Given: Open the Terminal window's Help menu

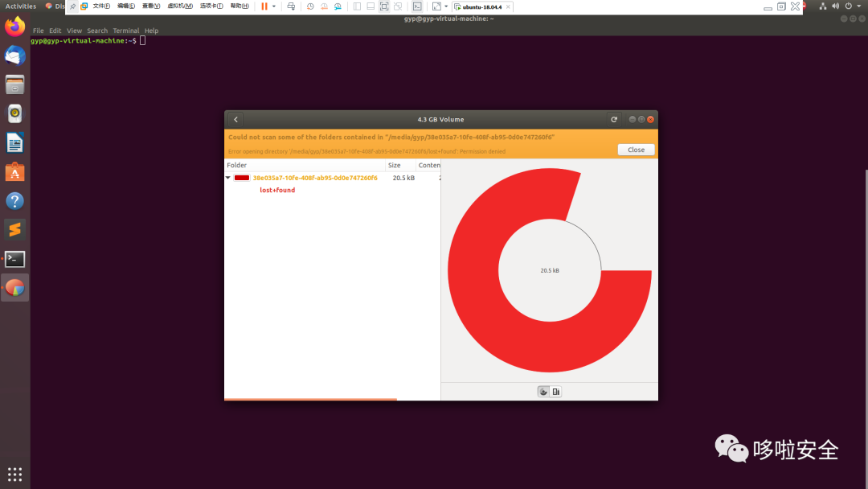Looking at the screenshot, I should pos(152,31).
